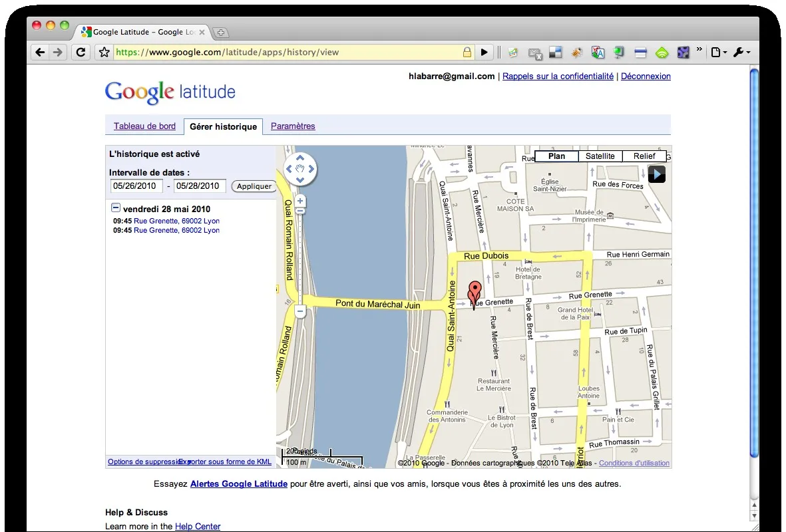Open the translate letter A extension
Screen dimensions: 786x532
click(x=598, y=52)
